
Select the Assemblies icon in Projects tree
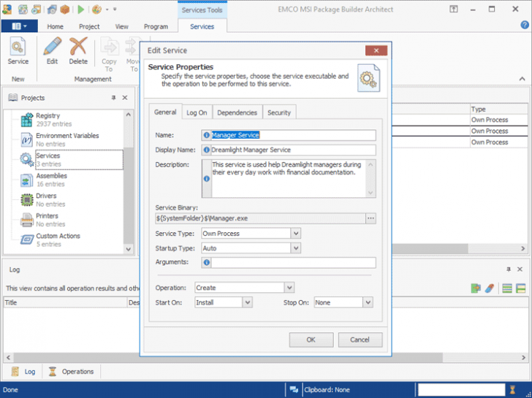click(x=27, y=180)
